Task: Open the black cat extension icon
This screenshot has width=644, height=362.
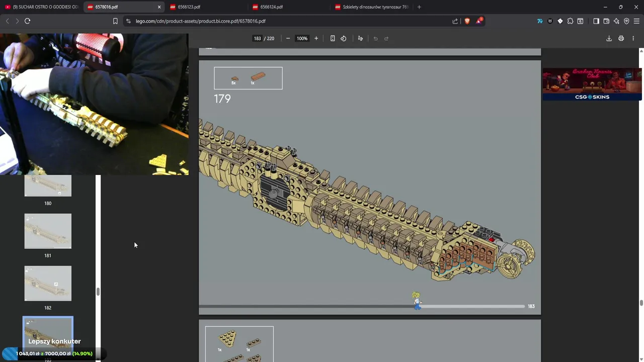Action: 550,21
